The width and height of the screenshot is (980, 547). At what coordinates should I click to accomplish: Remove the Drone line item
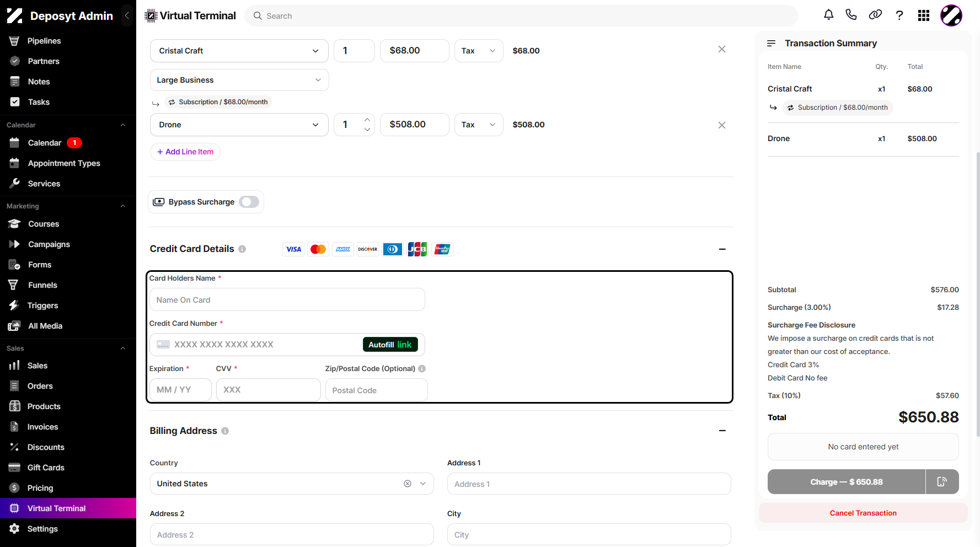pos(722,125)
